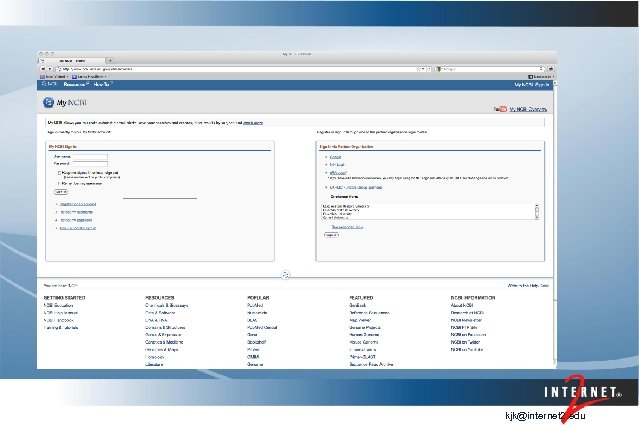
Task: Open GenBank footer link under Featured
Action: click(x=357, y=305)
